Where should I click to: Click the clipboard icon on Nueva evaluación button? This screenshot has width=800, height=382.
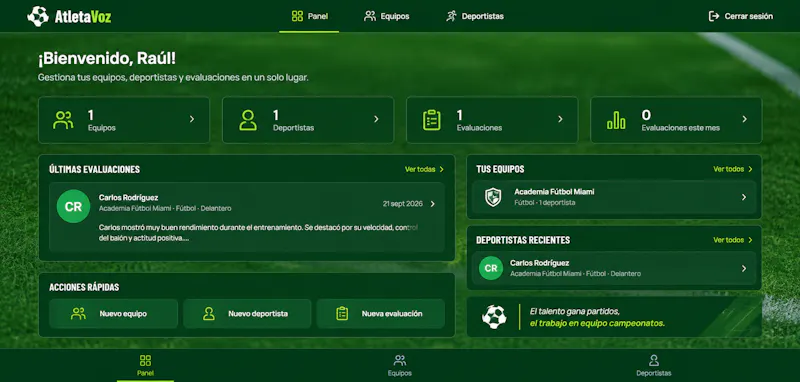point(342,314)
